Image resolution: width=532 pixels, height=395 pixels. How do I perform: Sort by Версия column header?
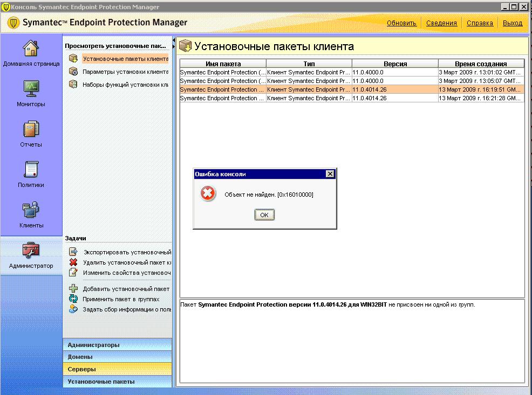point(395,64)
